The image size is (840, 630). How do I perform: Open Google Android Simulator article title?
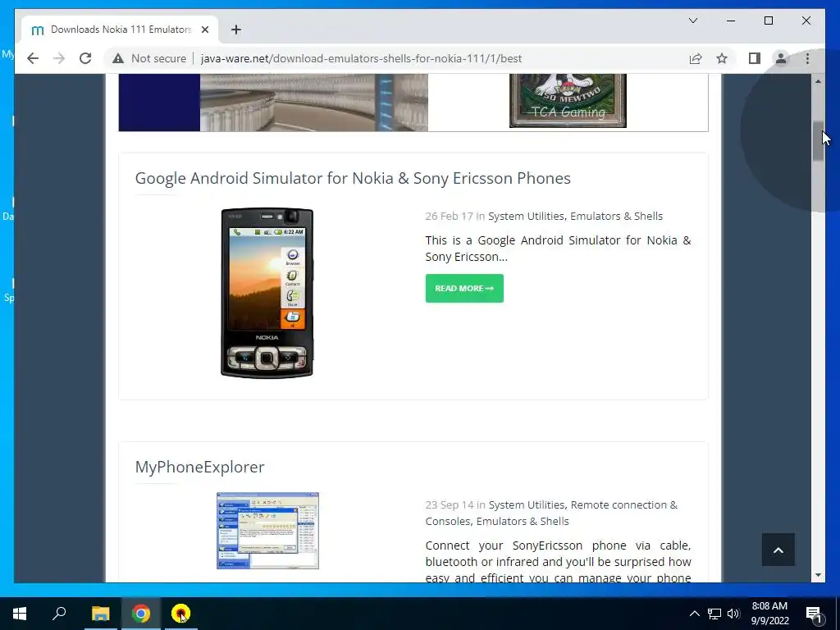pos(353,178)
